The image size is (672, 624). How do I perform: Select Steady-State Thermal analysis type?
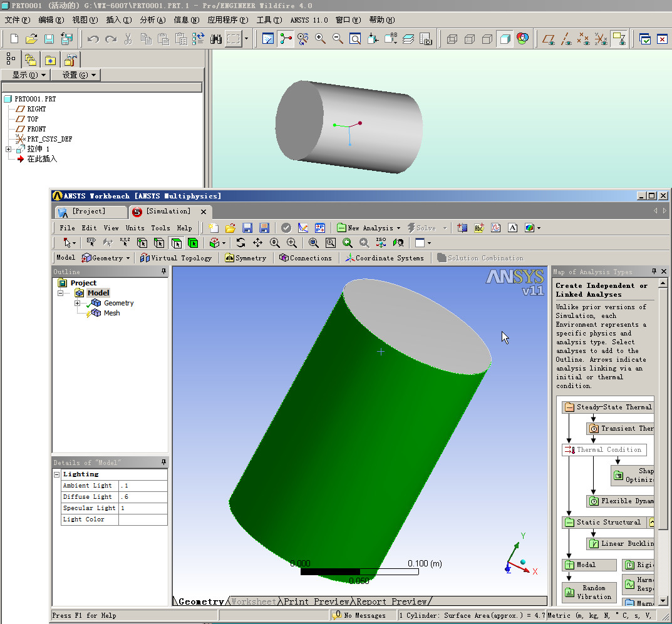(x=608, y=407)
